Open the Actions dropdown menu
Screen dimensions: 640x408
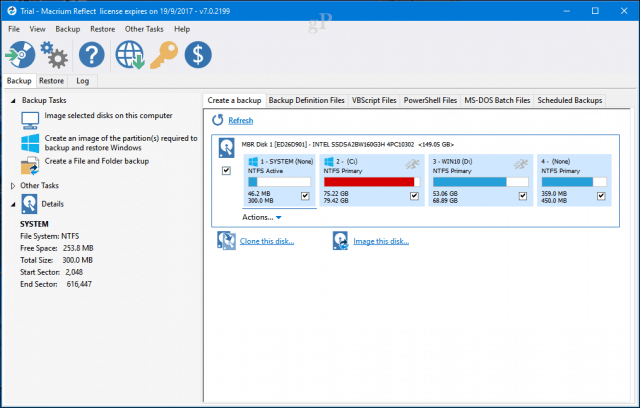262,217
